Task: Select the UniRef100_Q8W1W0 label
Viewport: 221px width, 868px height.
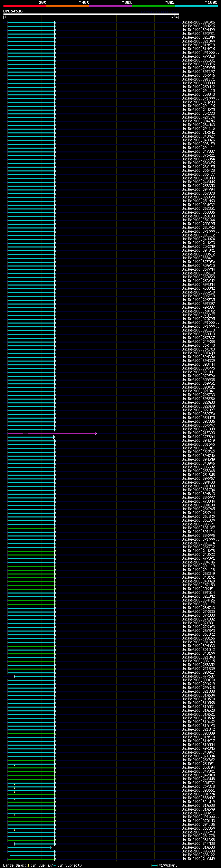Action: (198, 505)
